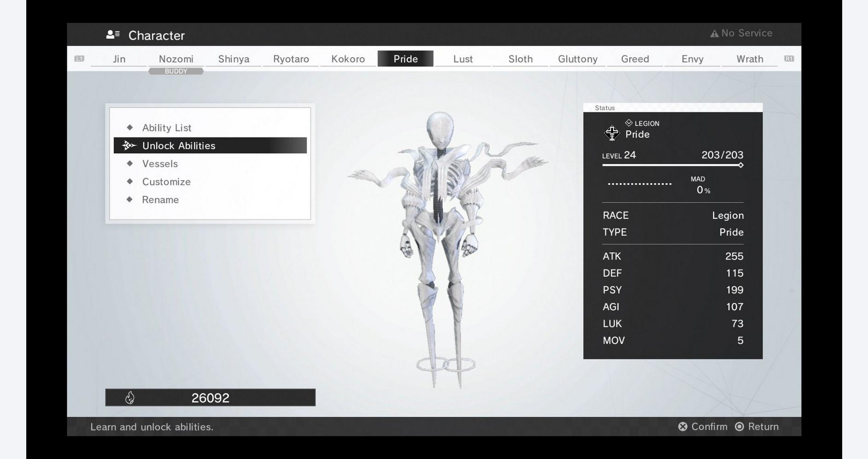Image resolution: width=868 pixels, height=459 pixels.
Task: Click the circle Return button icon
Action: click(739, 427)
